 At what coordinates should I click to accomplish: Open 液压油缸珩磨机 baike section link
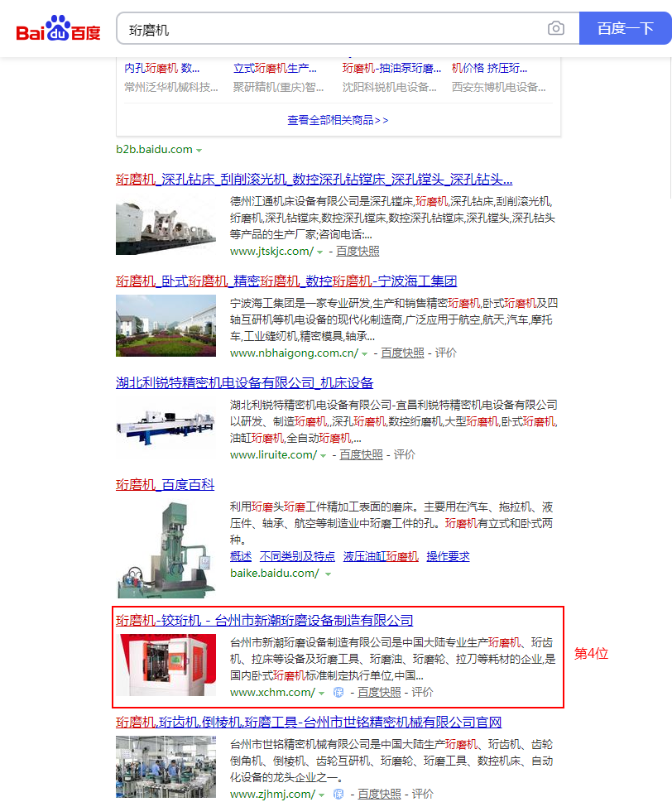(x=381, y=556)
